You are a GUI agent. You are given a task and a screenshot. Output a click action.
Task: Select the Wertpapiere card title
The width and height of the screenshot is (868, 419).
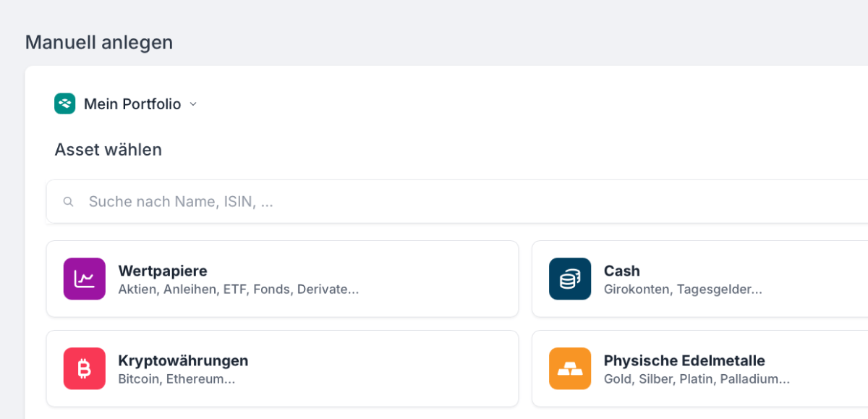pos(163,271)
